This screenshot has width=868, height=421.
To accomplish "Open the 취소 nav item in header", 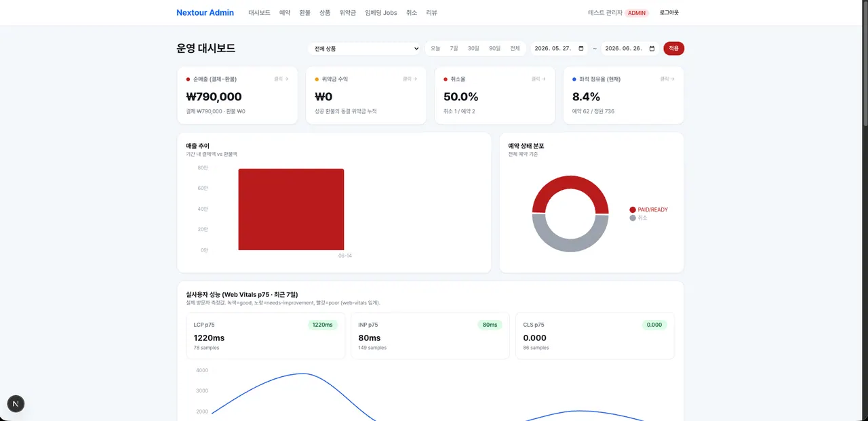I will pos(412,13).
